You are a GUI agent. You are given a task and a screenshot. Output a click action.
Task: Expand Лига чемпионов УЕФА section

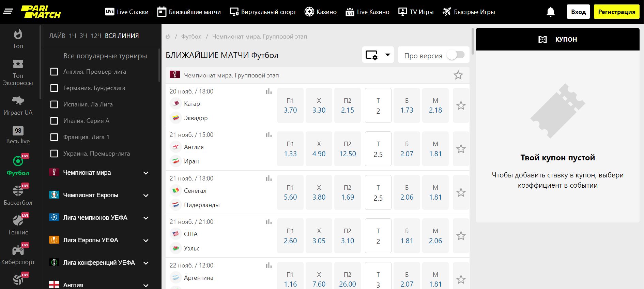point(146,218)
